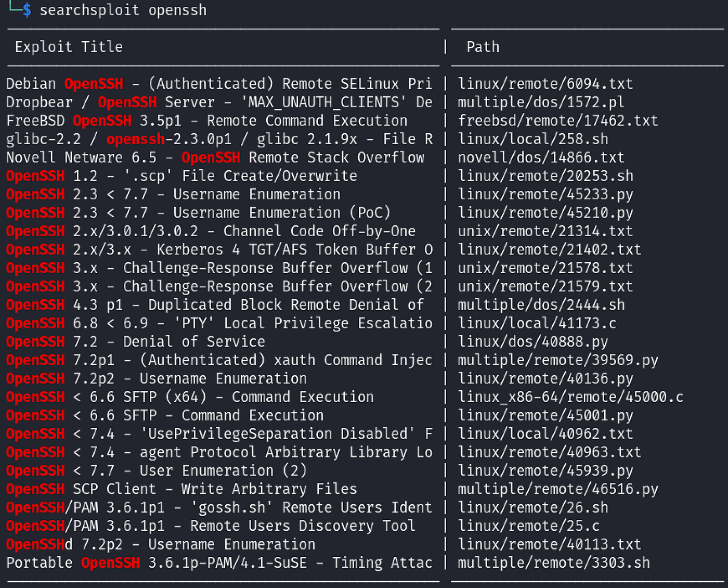Click 'Novell Netware 6.5 - OpenSSH Remote Stack Overflow'
This screenshot has width=728, height=588.
(x=215, y=157)
